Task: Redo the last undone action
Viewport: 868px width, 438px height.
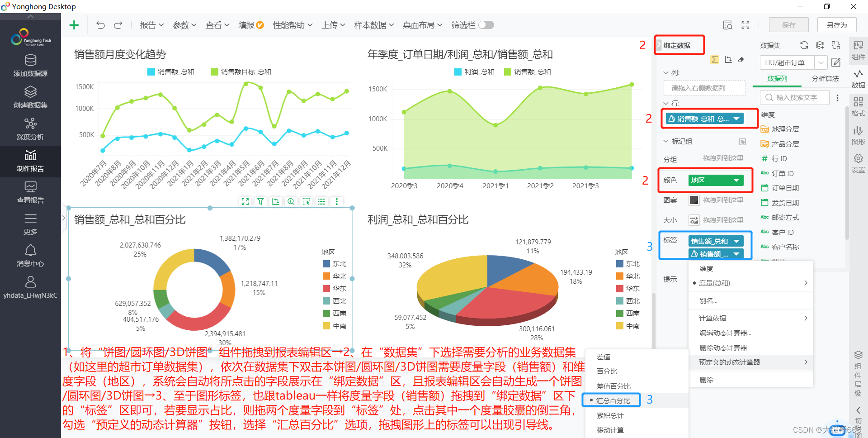Action: coord(118,25)
